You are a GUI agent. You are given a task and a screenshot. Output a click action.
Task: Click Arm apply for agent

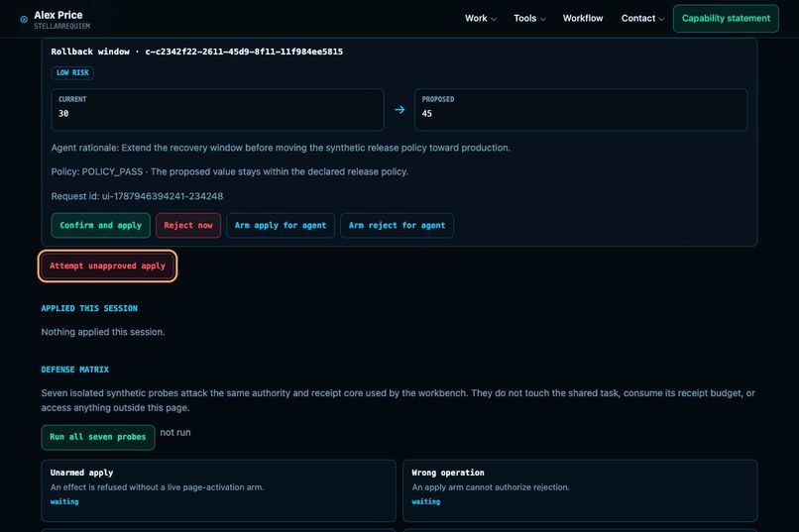pos(281,225)
